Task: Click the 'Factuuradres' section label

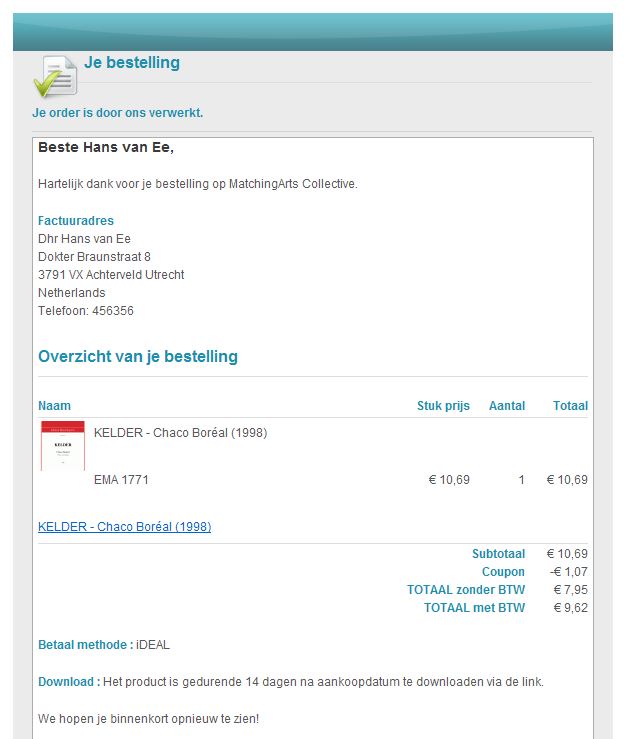Action: [76, 221]
